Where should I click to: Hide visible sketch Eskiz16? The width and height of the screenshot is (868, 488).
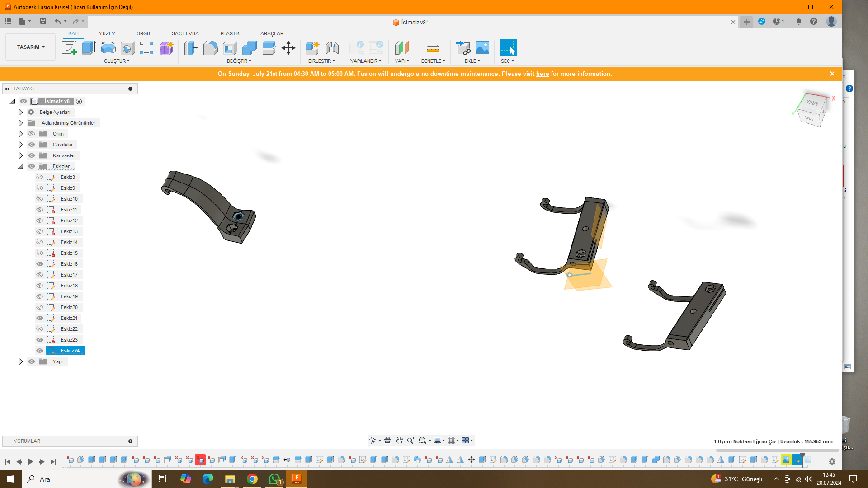point(40,264)
